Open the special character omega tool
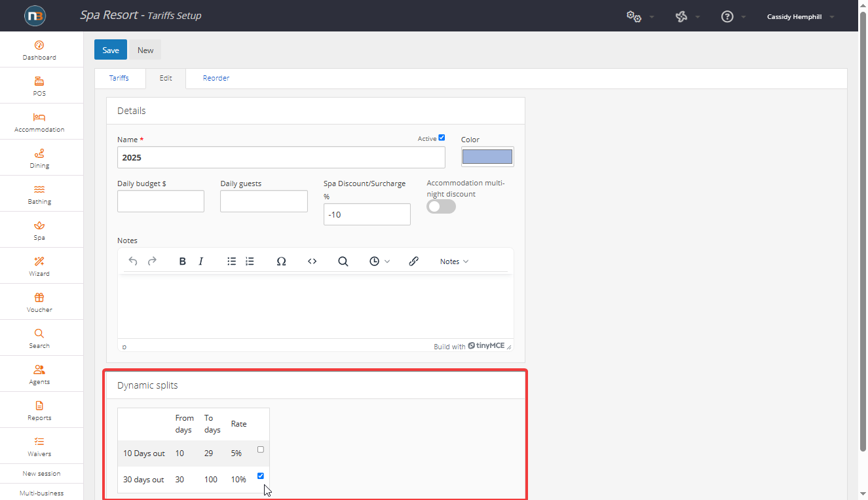Viewport: 868px width, 500px height. pos(281,261)
